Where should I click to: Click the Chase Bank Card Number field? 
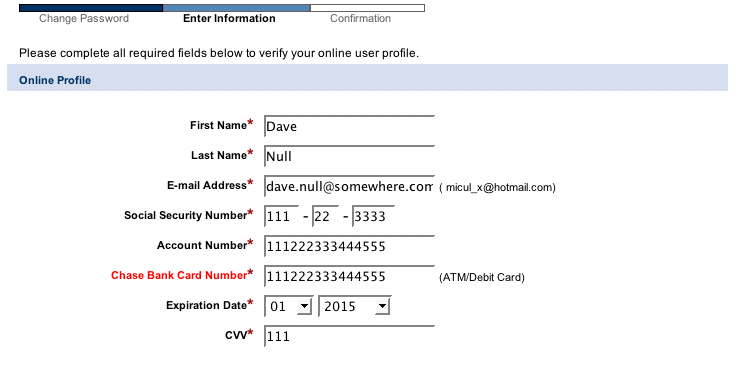click(349, 276)
